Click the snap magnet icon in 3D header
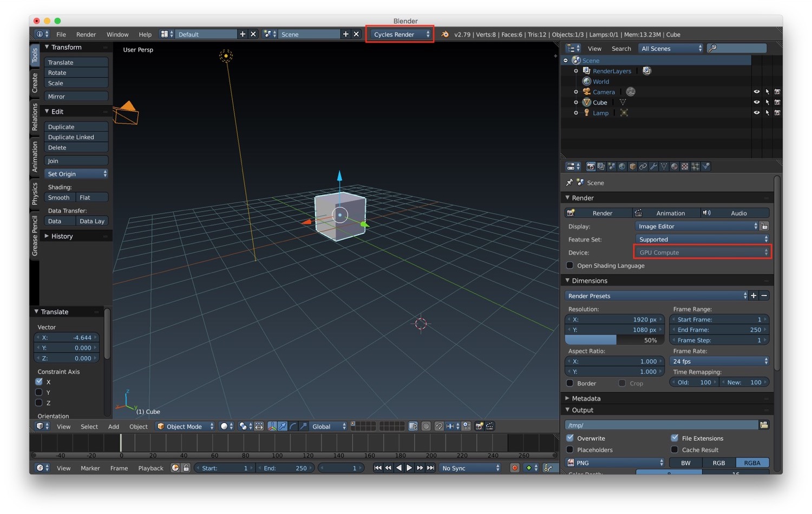 [439, 426]
